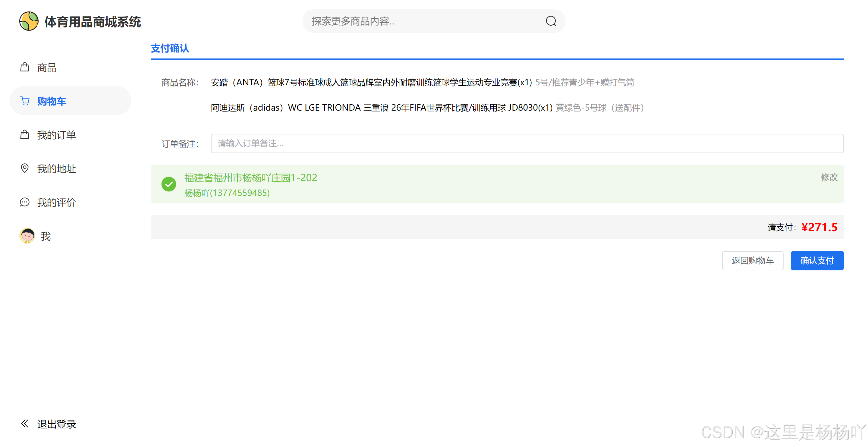Open the 我 profile menu item
Screen dimensions: 868x447
(71, 236)
